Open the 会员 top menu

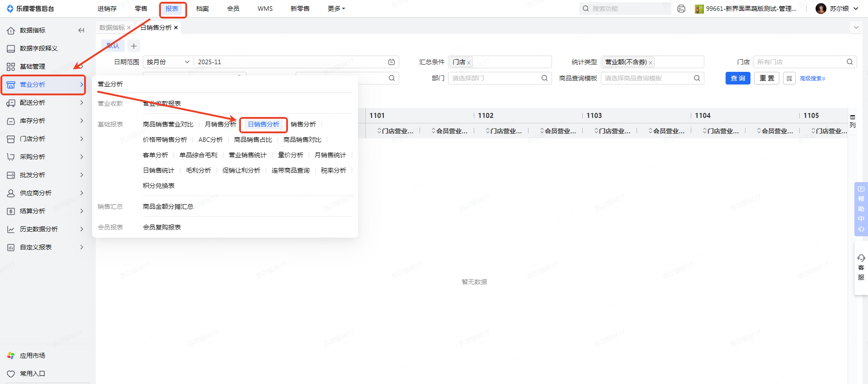233,9
